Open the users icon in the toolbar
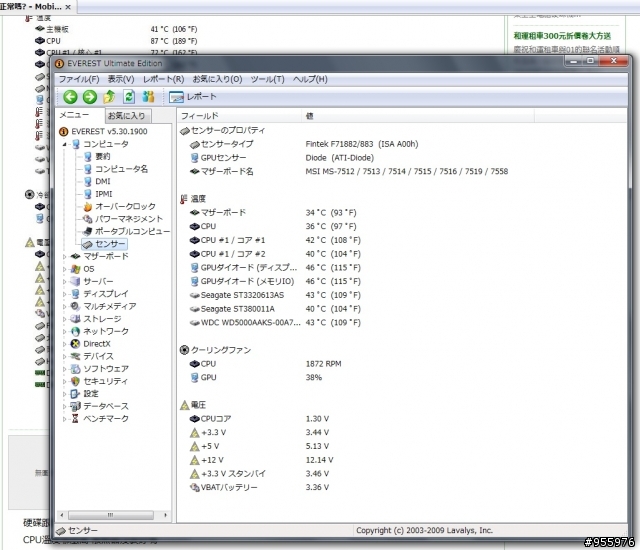The width and height of the screenshot is (640, 550). tap(148, 97)
